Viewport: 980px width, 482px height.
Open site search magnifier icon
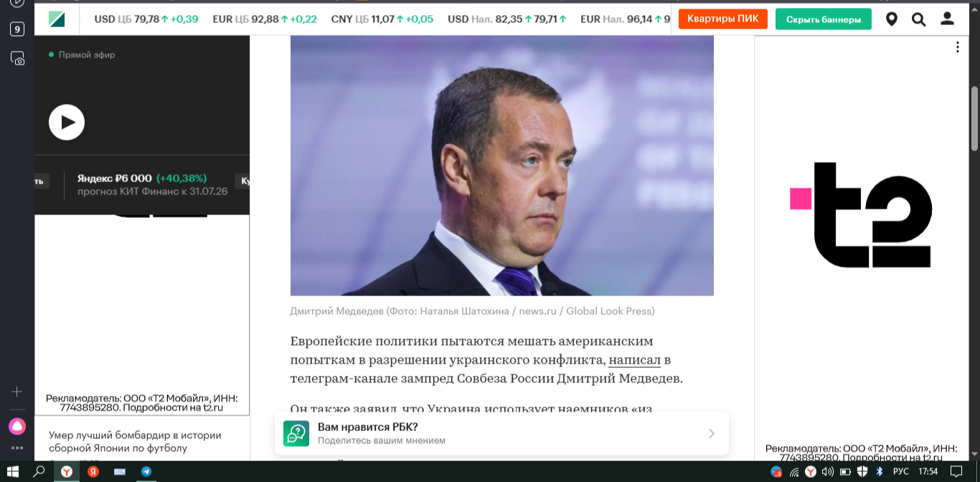pos(919,19)
